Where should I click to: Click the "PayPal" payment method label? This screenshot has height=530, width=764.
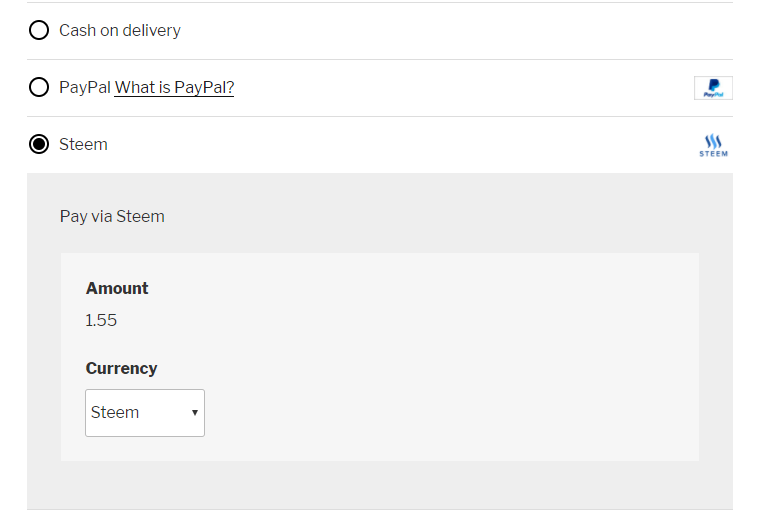(84, 87)
